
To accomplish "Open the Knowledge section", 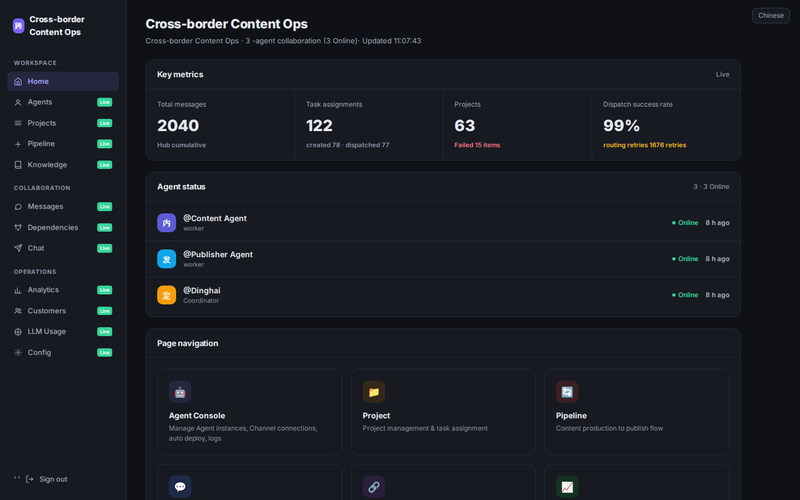I will [x=63, y=165].
